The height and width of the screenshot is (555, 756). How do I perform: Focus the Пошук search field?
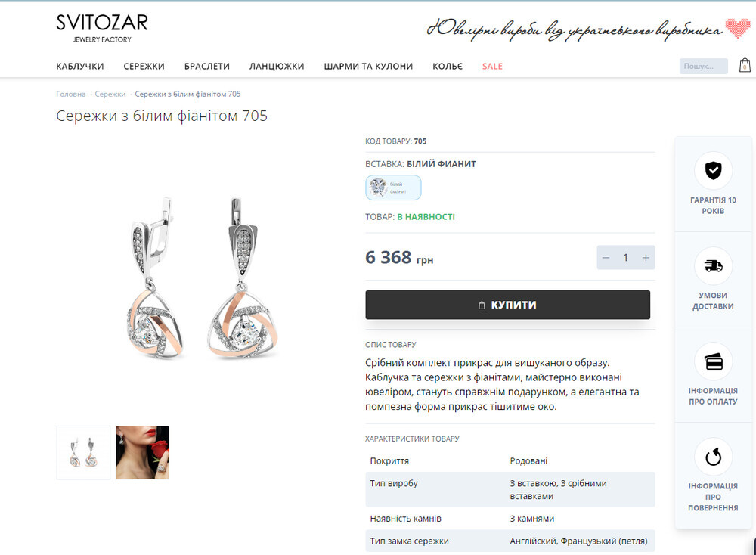click(703, 66)
